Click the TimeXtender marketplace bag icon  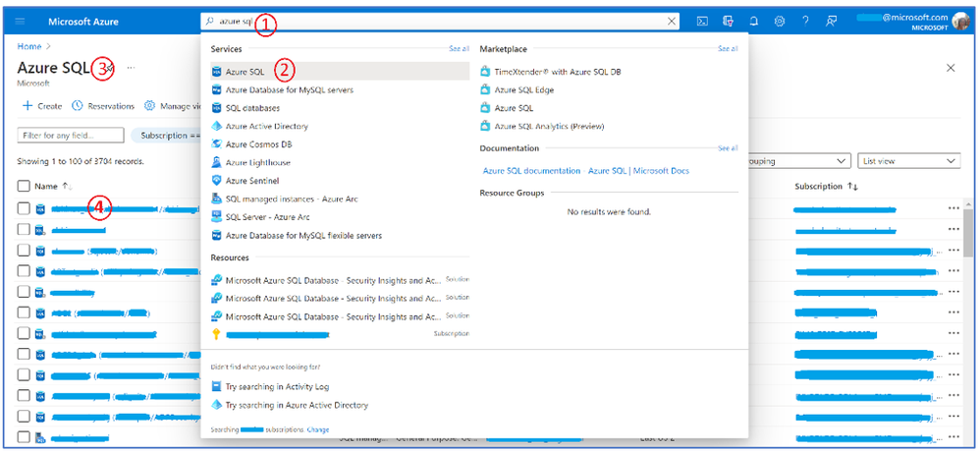(x=485, y=72)
